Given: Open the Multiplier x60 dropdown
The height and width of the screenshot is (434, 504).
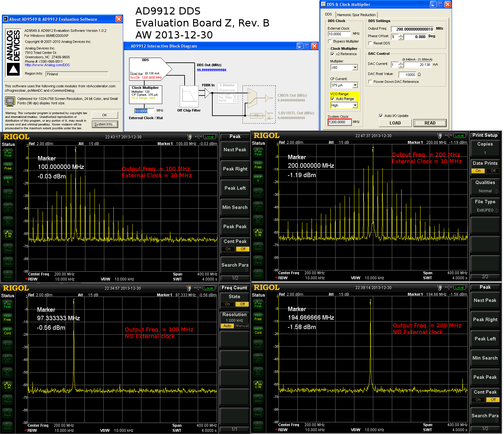Looking at the screenshot, I should (x=355, y=67).
